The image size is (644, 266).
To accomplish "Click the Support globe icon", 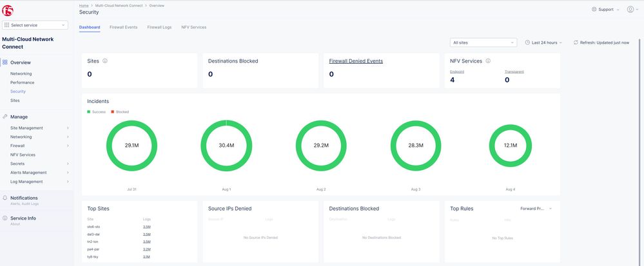I will (594, 10).
